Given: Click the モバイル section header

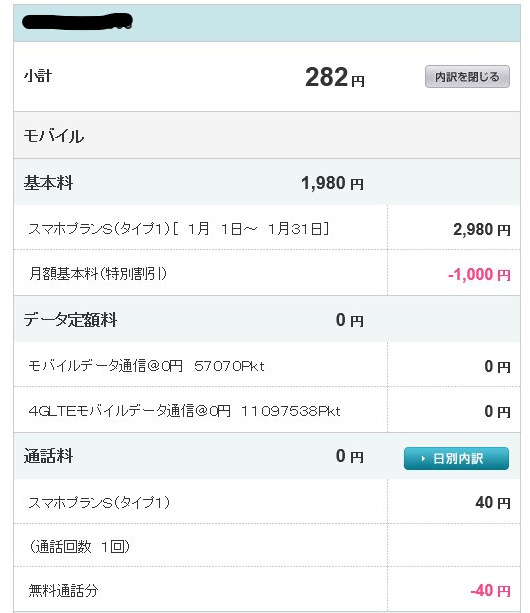Looking at the screenshot, I should click(x=267, y=135).
